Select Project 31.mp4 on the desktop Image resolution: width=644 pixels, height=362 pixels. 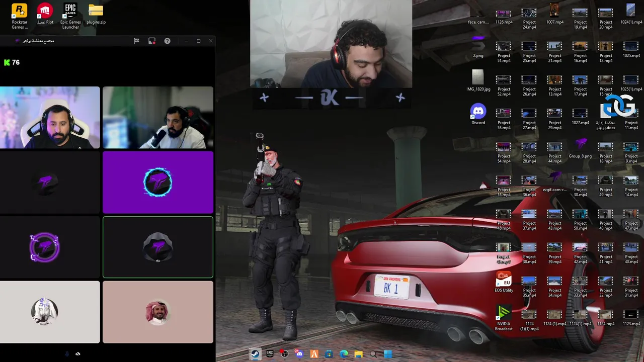point(631,287)
